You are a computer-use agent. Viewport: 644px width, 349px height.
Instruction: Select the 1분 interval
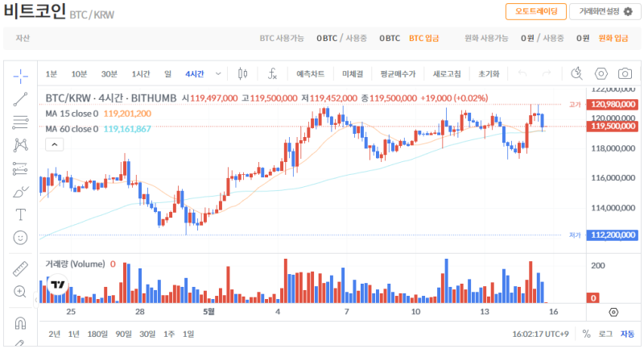coord(52,74)
